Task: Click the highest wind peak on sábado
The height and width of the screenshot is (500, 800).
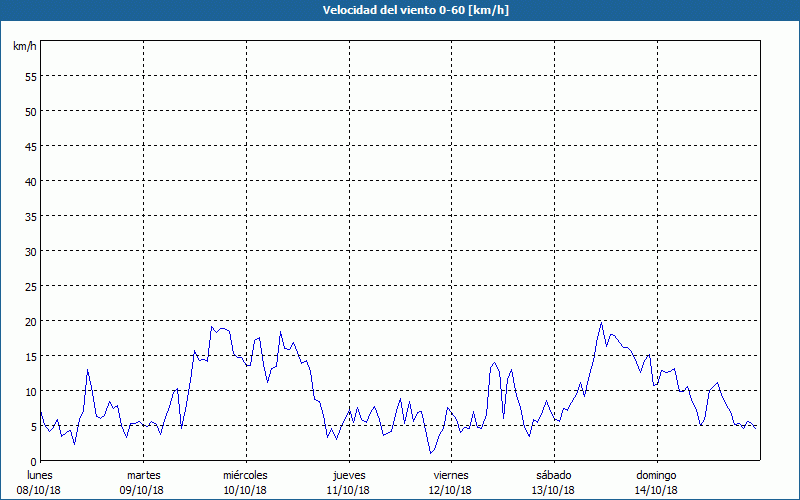Action: point(602,322)
